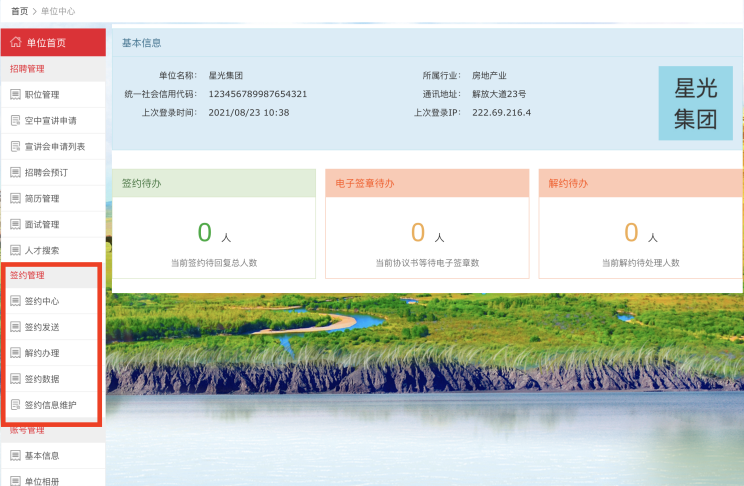Go to 解约办理 page
This screenshot has height=486, width=744.
[x=42, y=353]
